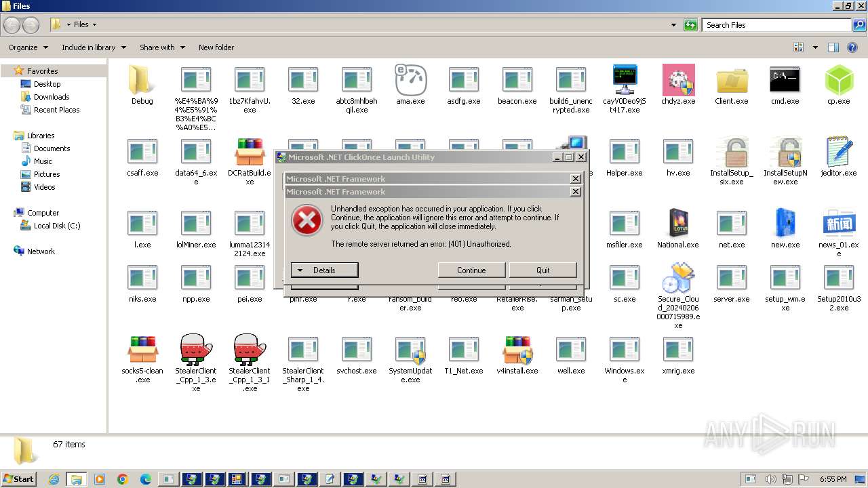Viewport: 868px width, 488px height.
Task: Click the Search Files input box
Action: tap(777, 25)
